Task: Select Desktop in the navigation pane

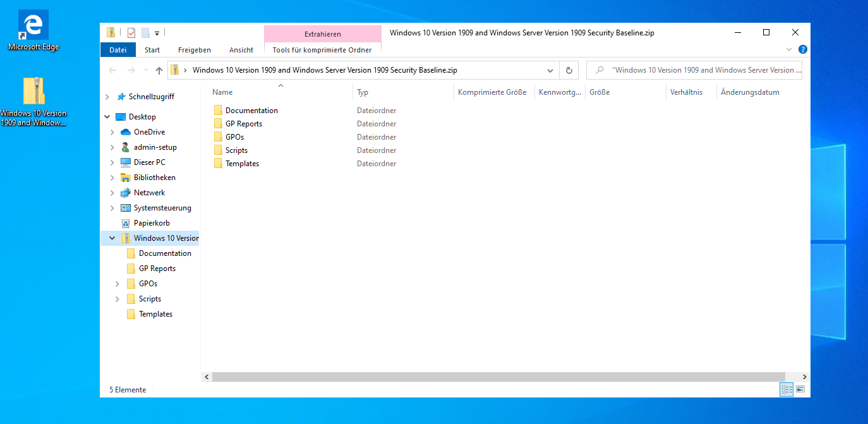Action: click(142, 117)
